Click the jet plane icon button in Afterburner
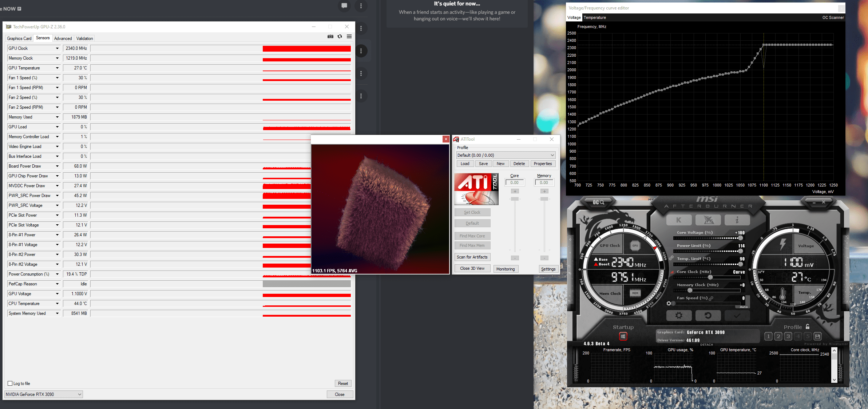Viewport: 868px width, 409px height. [x=708, y=220]
